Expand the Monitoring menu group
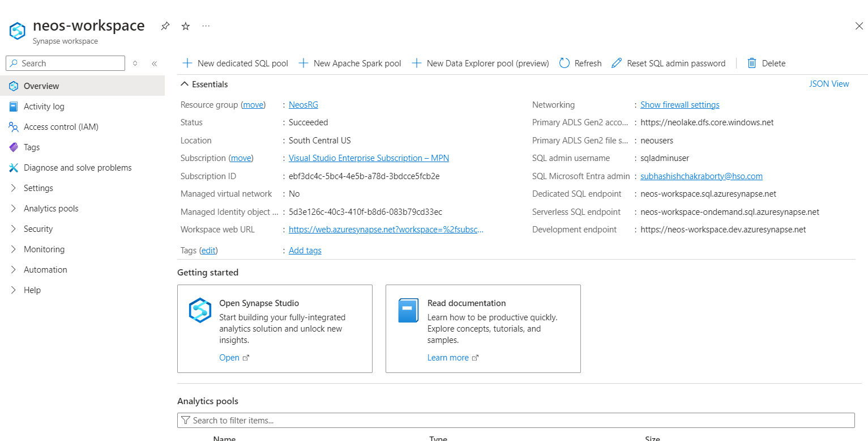868x441 pixels. [x=14, y=249]
